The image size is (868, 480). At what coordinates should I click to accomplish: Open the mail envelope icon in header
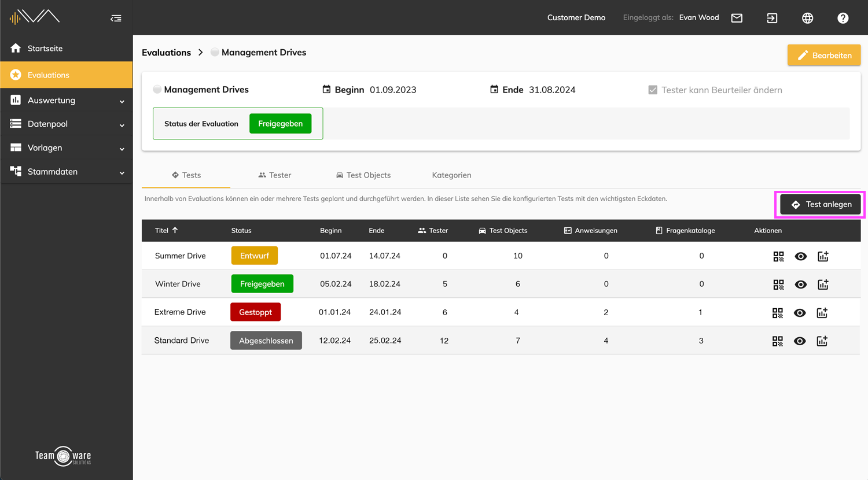click(737, 18)
